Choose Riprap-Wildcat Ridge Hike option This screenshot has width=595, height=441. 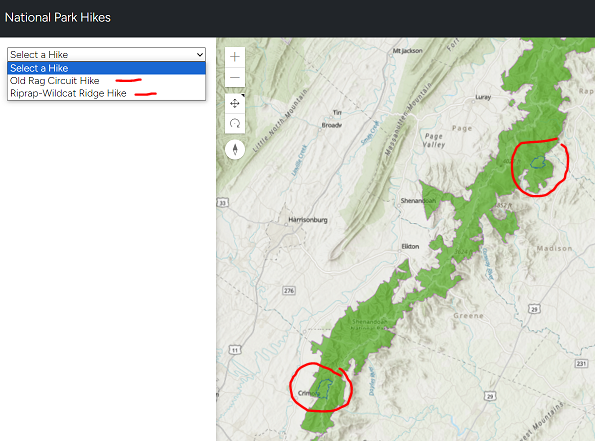point(106,93)
